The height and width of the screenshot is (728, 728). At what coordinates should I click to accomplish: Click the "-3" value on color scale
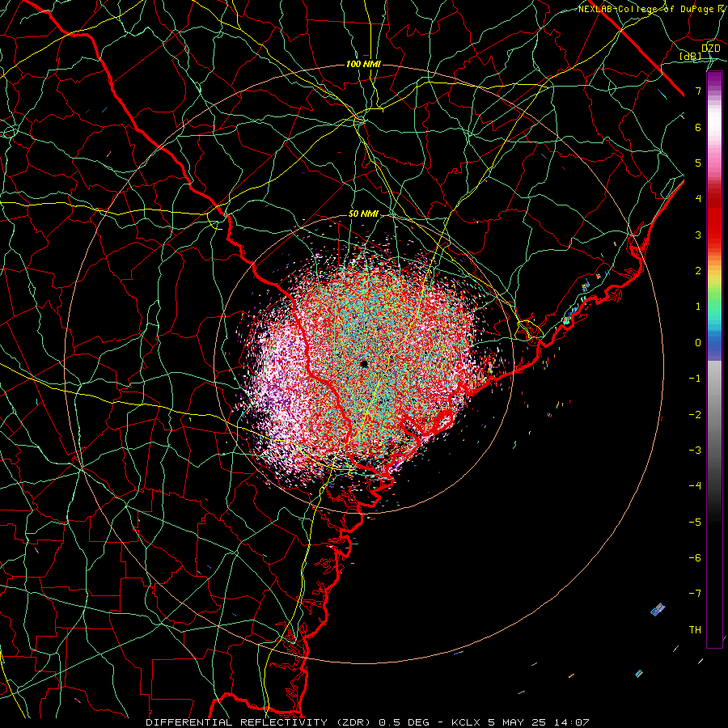pyautogui.click(x=695, y=450)
